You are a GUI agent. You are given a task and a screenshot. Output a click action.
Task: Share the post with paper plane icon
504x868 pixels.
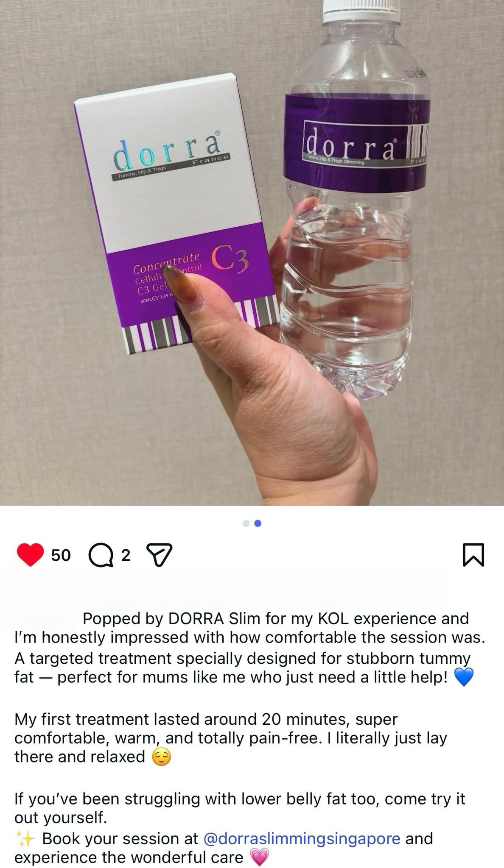coord(159,555)
